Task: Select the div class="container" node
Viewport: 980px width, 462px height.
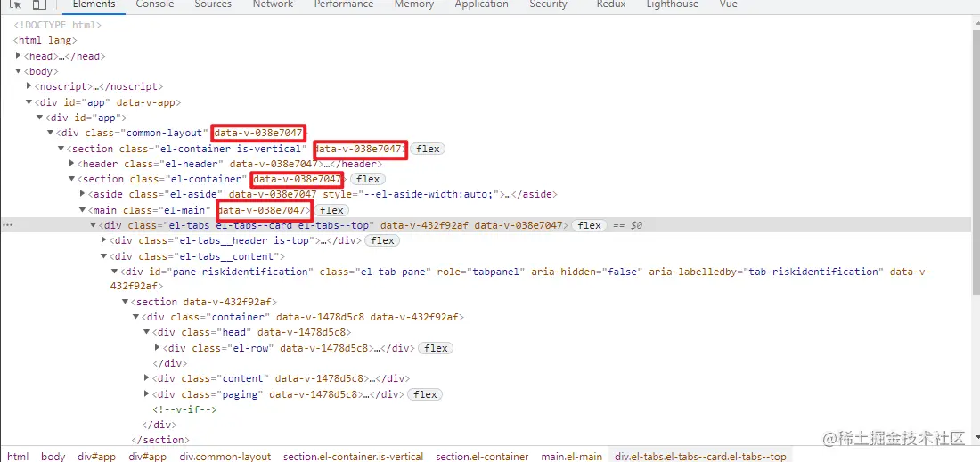Action: 303,317
